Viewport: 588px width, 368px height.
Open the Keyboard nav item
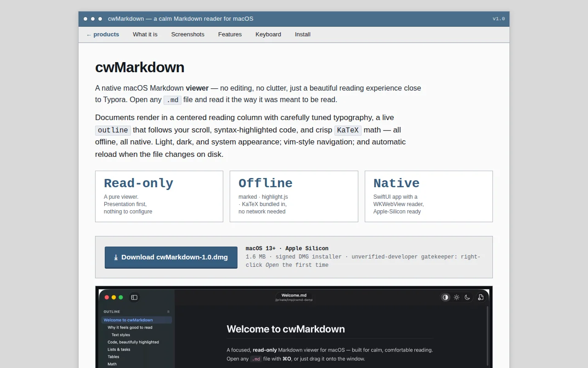[x=268, y=34]
